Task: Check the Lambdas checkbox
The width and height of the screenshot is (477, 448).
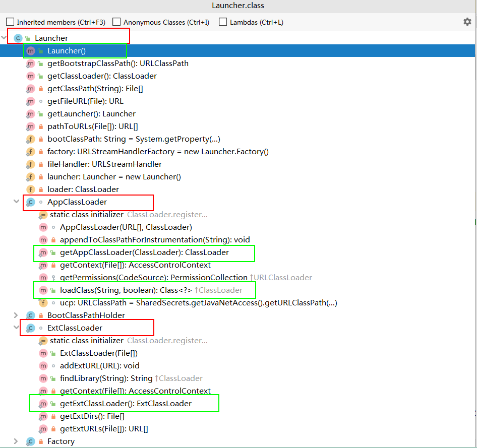Action: tap(223, 22)
